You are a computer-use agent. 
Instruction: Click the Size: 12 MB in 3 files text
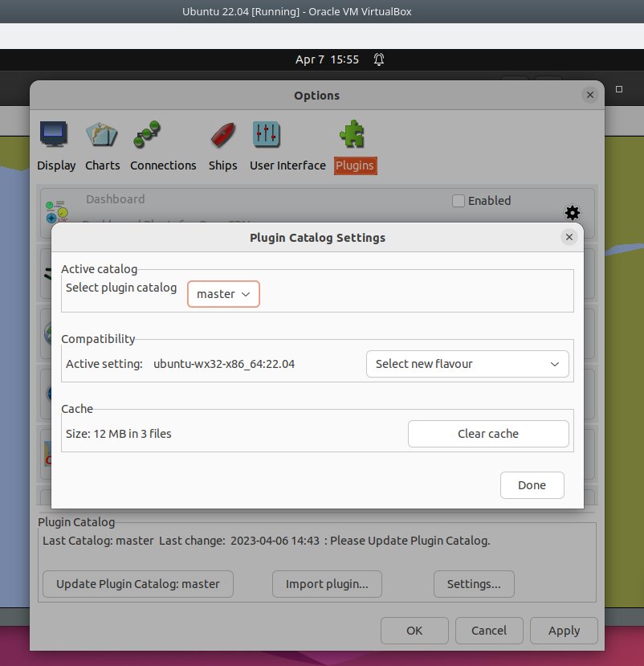coord(119,434)
